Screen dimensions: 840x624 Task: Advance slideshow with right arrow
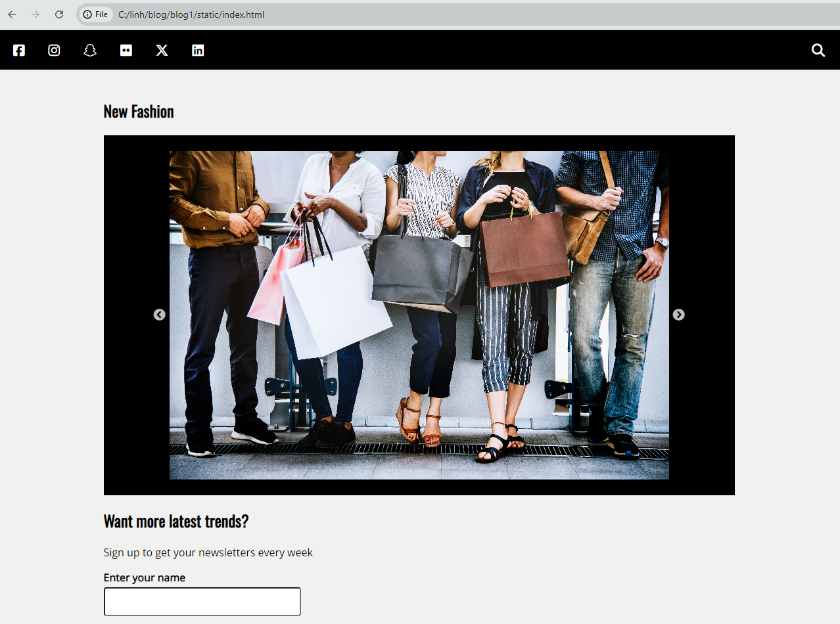[679, 315]
